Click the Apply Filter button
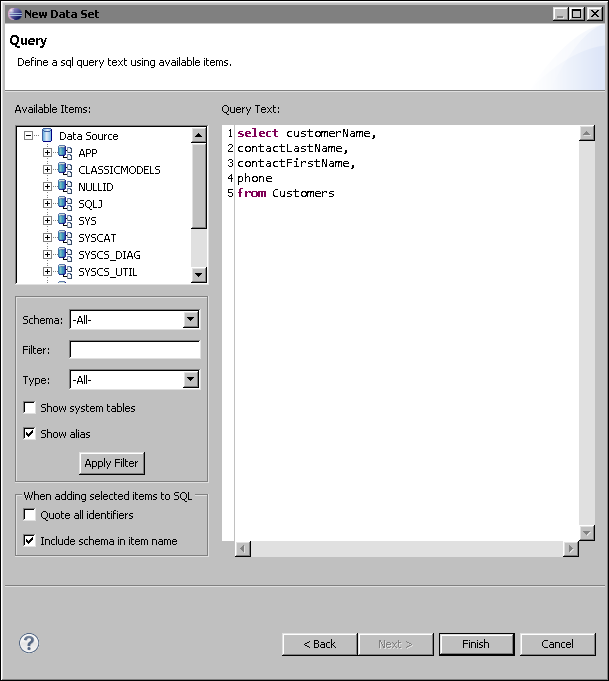Image resolution: width=609 pixels, height=681 pixels. pyautogui.click(x=112, y=463)
